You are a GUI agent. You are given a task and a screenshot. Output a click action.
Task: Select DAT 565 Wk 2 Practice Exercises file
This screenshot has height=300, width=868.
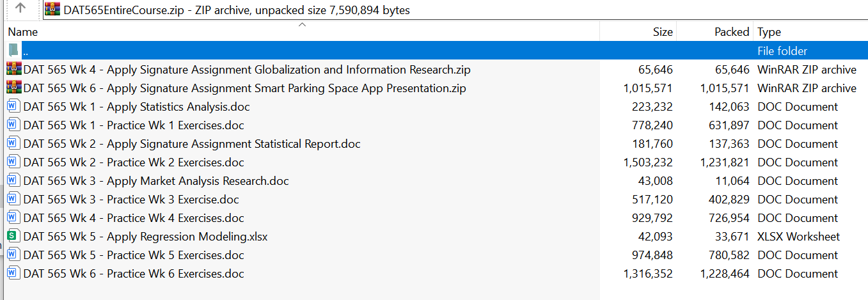click(134, 162)
